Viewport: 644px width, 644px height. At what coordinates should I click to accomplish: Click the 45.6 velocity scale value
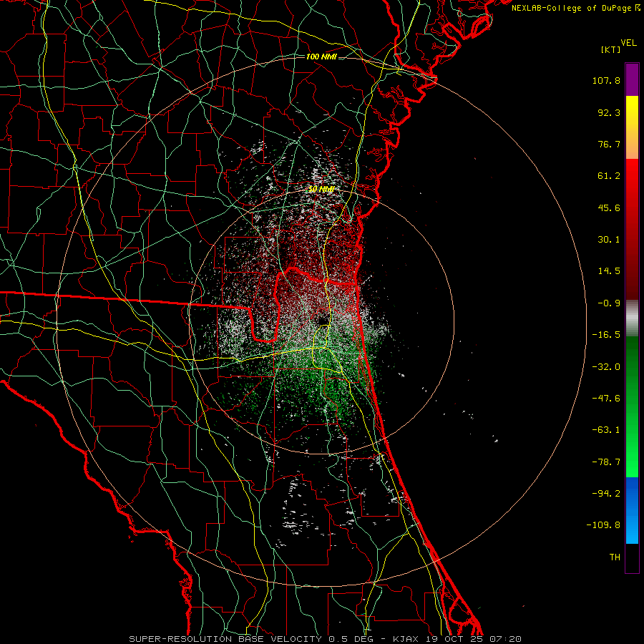(x=609, y=208)
